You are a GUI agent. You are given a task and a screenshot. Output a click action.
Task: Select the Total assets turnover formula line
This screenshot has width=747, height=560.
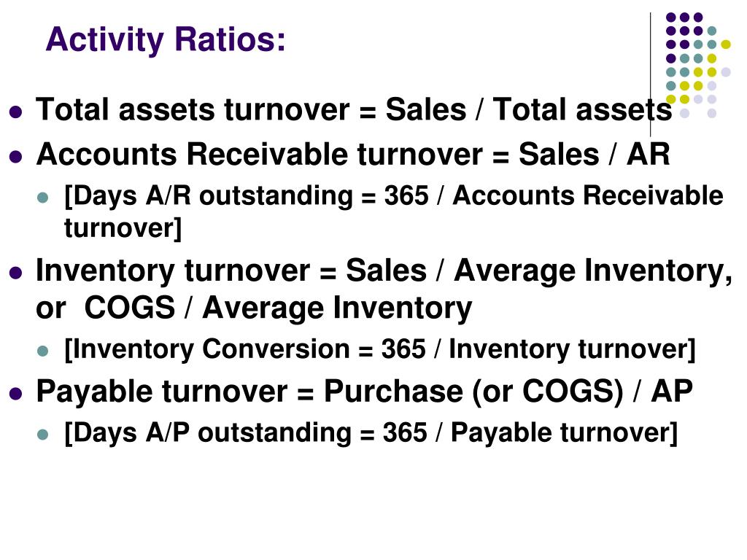(x=354, y=109)
